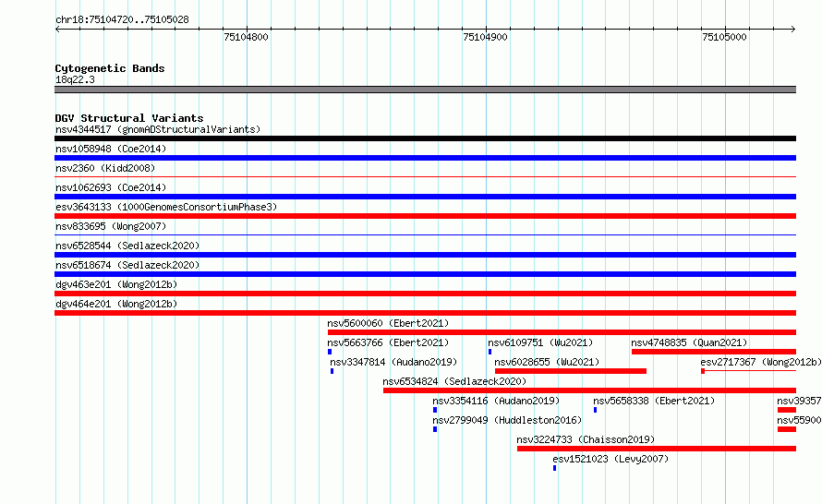Click the red bar under nsv6028655

(x=571, y=371)
